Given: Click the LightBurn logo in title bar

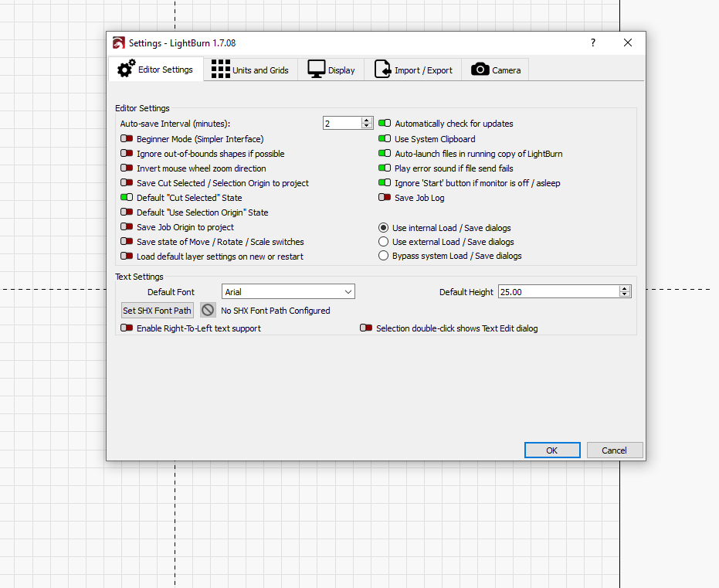Looking at the screenshot, I should (119, 42).
